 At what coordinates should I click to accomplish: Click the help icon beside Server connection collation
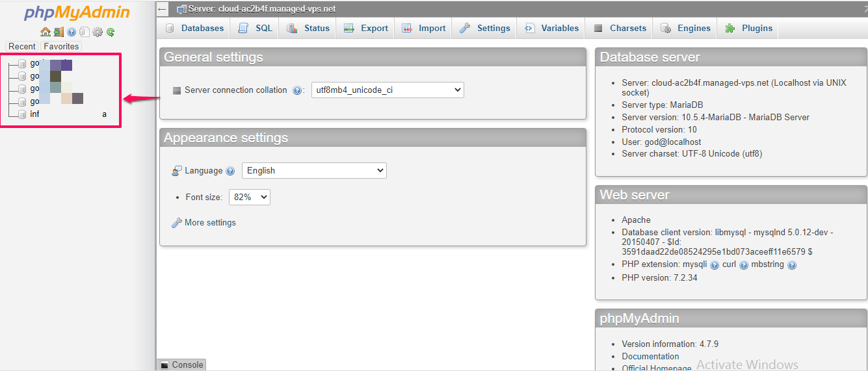coord(297,90)
